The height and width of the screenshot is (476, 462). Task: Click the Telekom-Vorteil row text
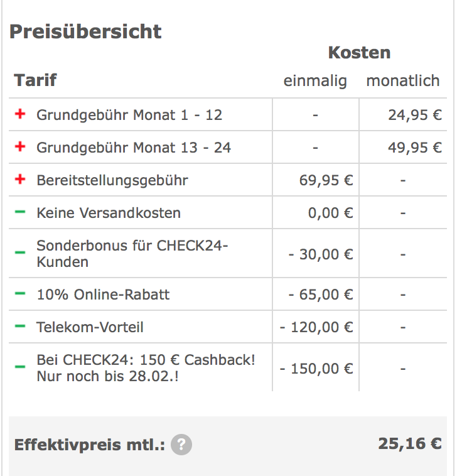[90, 327]
